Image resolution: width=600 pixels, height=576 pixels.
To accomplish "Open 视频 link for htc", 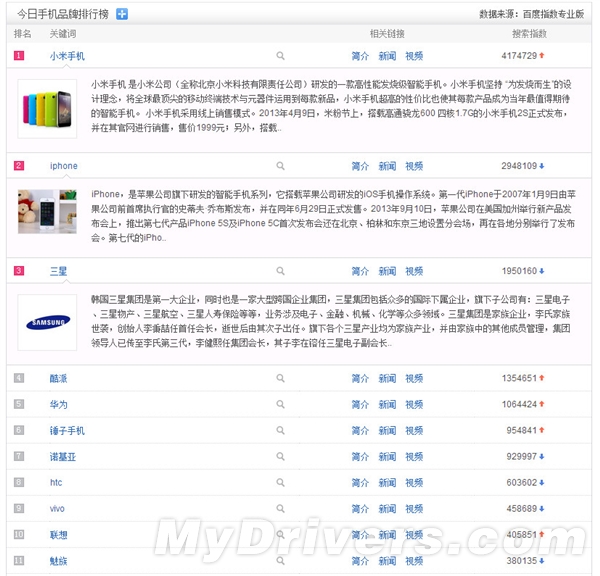I will tap(414, 482).
